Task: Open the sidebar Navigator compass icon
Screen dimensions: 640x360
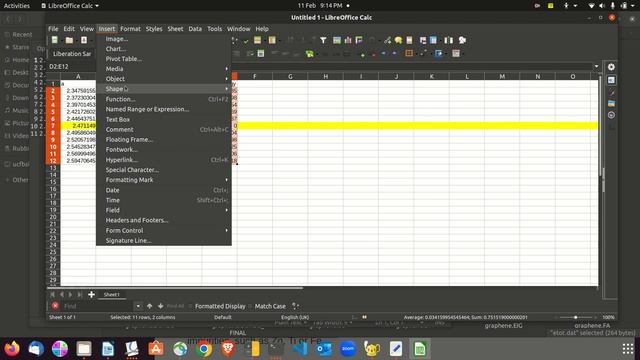Action: point(611,115)
